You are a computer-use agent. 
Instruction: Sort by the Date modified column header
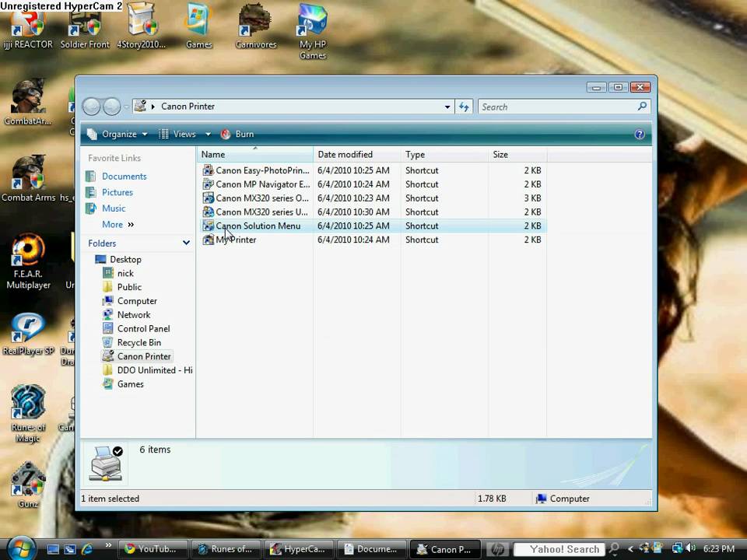[x=345, y=154]
